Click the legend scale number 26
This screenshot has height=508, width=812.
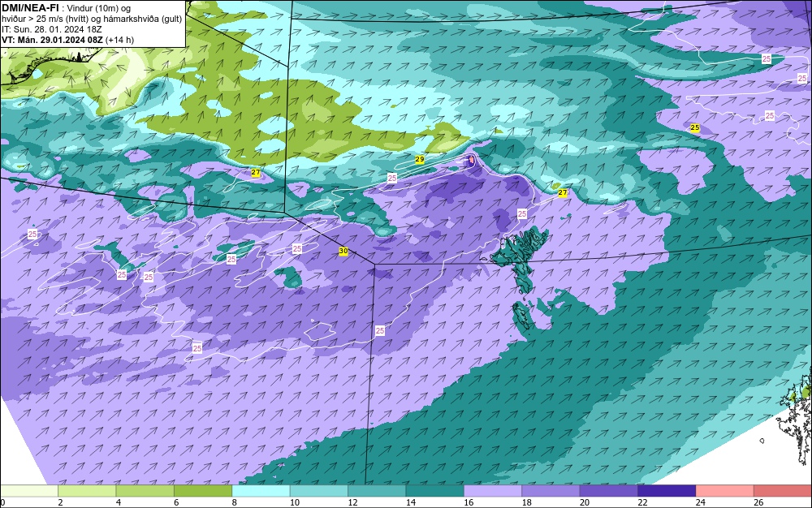click(x=758, y=502)
